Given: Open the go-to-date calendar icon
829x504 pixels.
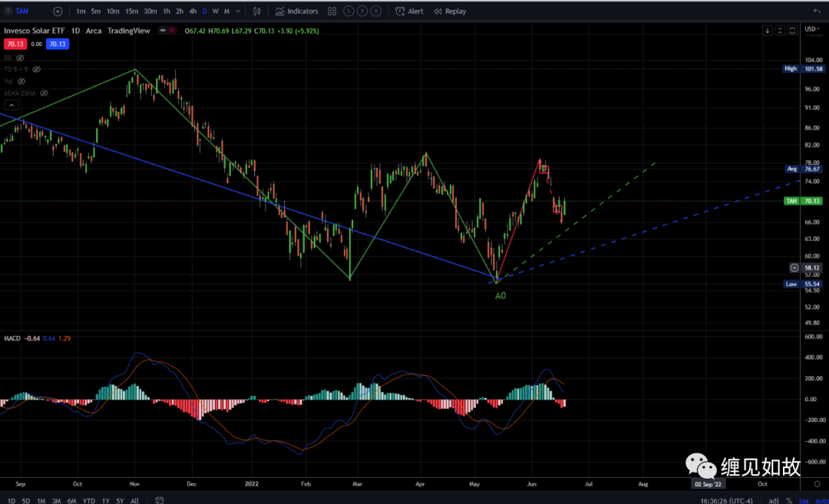Looking at the screenshot, I should tap(159, 499).
